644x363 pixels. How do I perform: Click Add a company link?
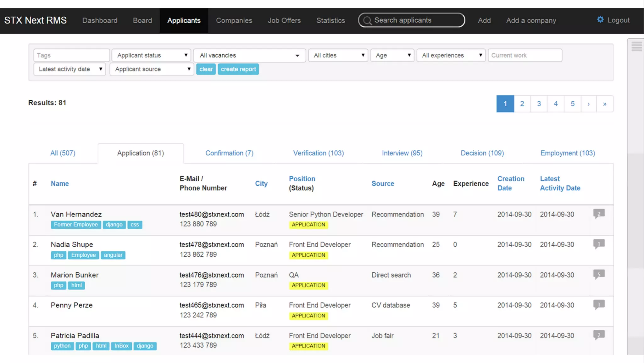coord(531,20)
